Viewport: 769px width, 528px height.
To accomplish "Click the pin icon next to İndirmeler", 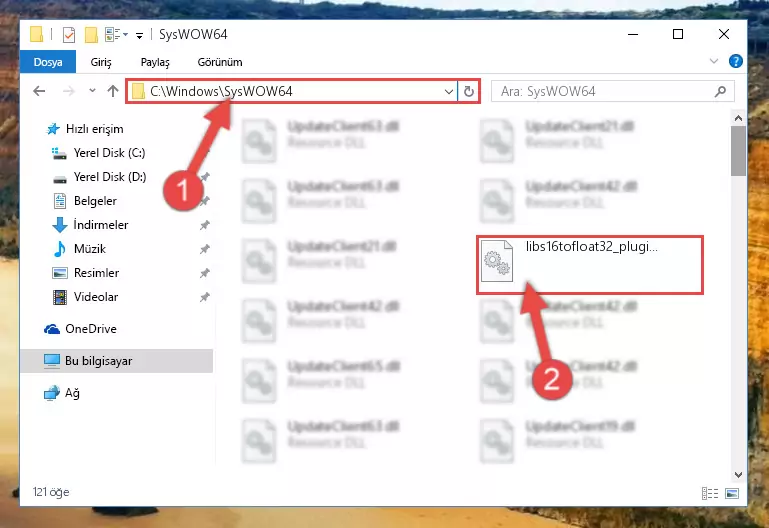I will [205, 225].
